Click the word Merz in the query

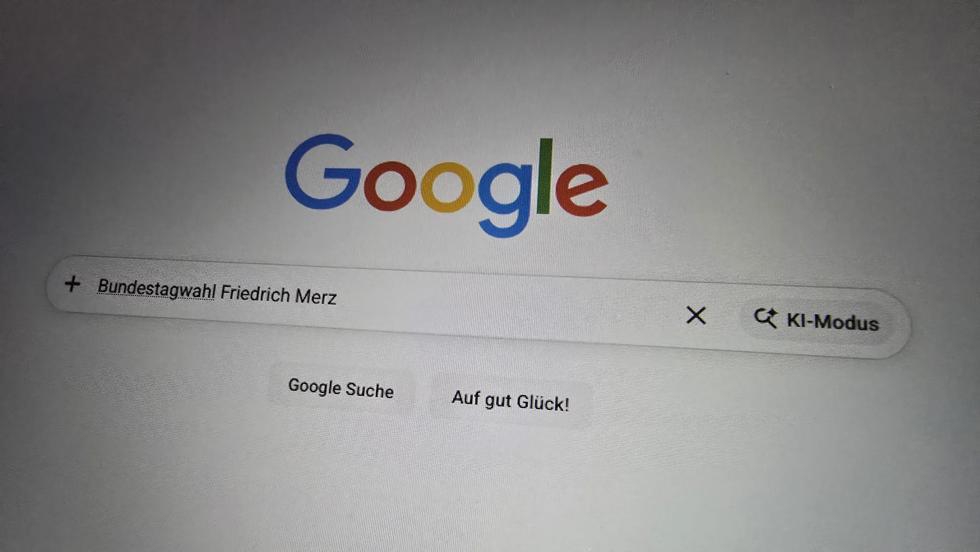click(316, 296)
